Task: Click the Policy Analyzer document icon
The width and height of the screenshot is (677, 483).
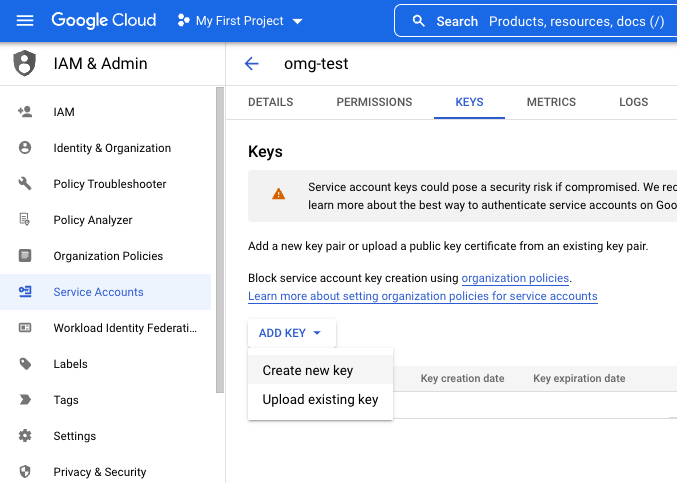Action: point(25,219)
